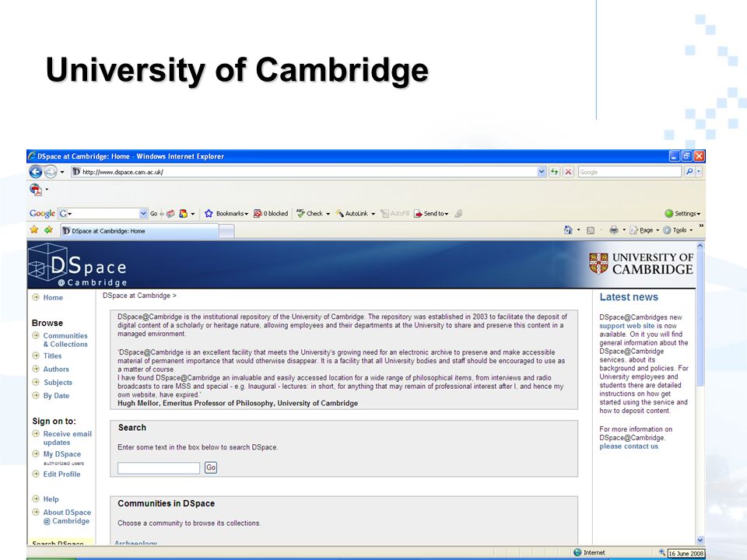
Task: Browse by Subjects link
Action: pyautogui.click(x=58, y=383)
